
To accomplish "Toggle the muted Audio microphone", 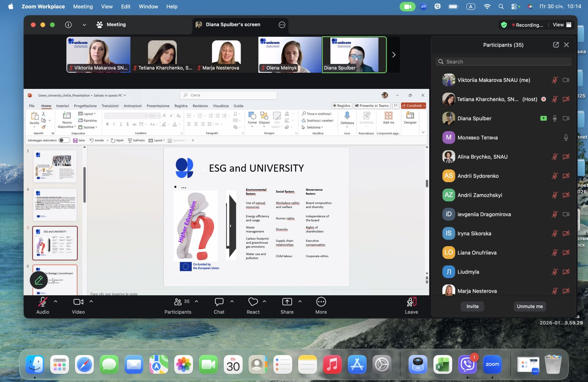I will tap(43, 302).
